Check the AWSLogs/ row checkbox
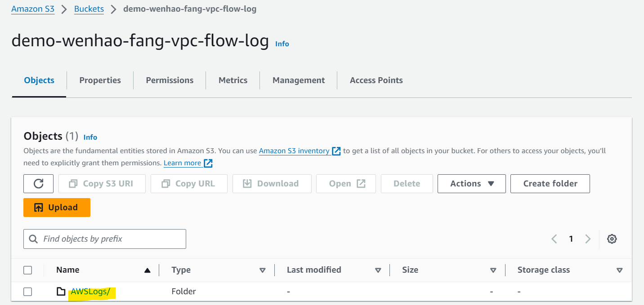This screenshot has height=305, width=644. pos(28,292)
